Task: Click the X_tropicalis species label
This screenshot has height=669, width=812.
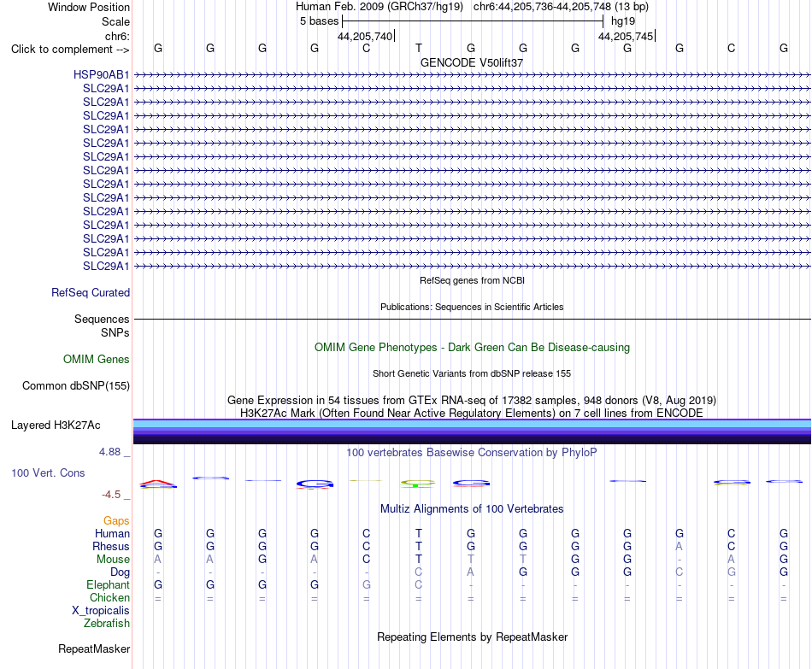Action: coord(101,611)
